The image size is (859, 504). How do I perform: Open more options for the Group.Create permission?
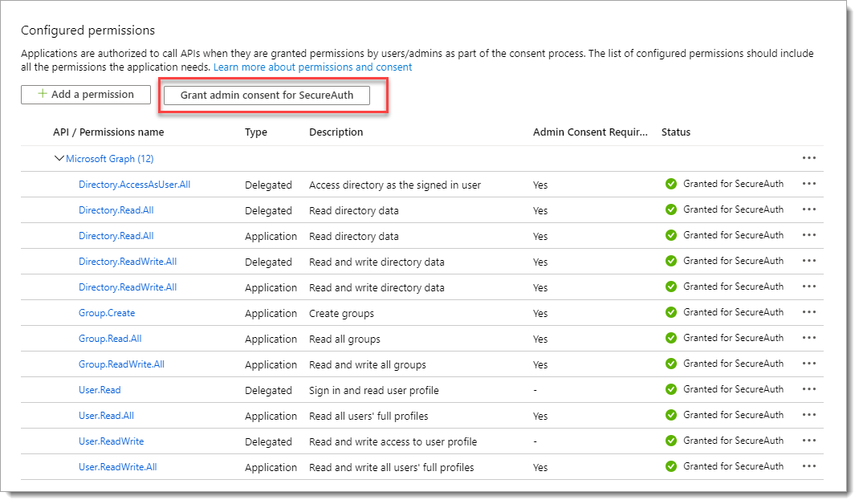point(808,312)
